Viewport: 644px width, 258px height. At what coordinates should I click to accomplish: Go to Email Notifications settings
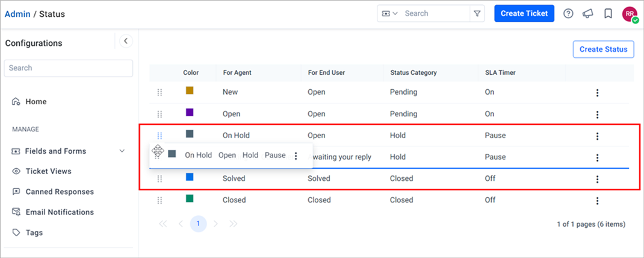coord(53,212)
